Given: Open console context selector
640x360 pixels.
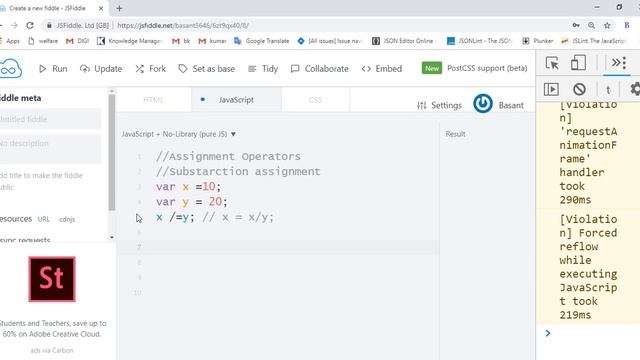Looking at the screenshot, I should pos(608,89).
